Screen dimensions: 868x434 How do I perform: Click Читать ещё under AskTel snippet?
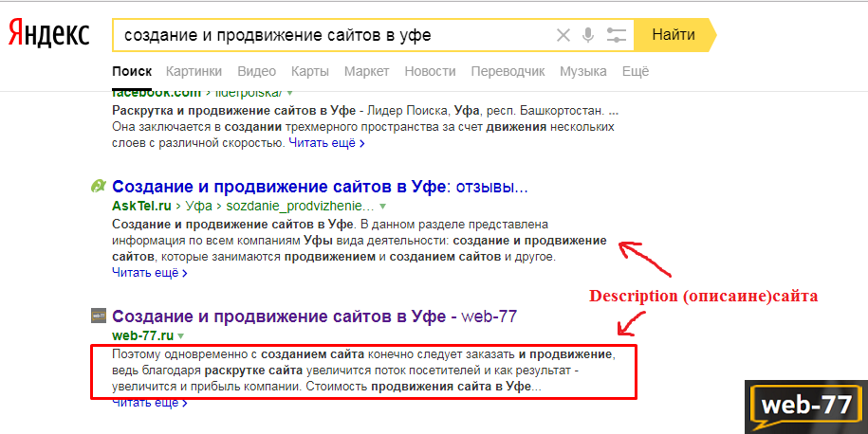[150, 273]
